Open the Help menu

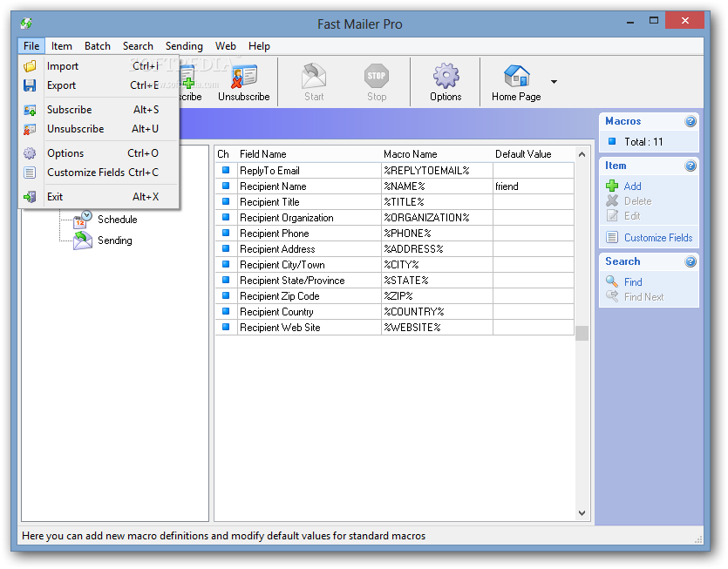pos(259,46)
